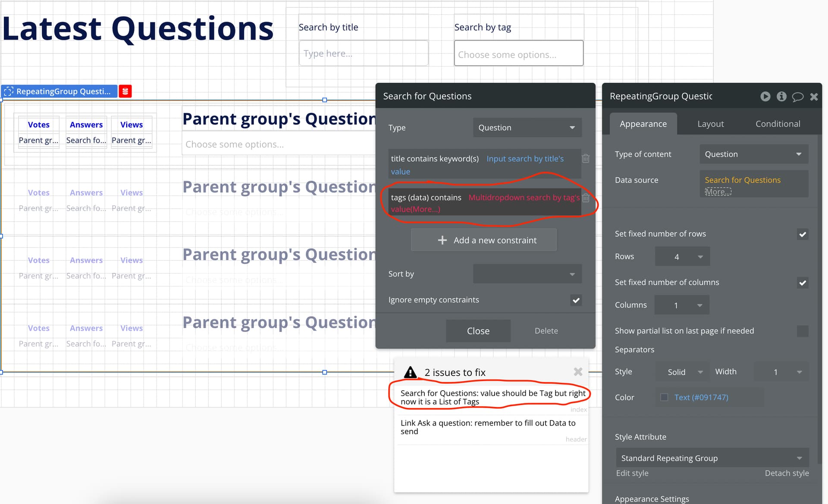Click the red database icon next to RepeatingGroup label
828x504 pixels.
pyautogui.click(x=125, y=91)
